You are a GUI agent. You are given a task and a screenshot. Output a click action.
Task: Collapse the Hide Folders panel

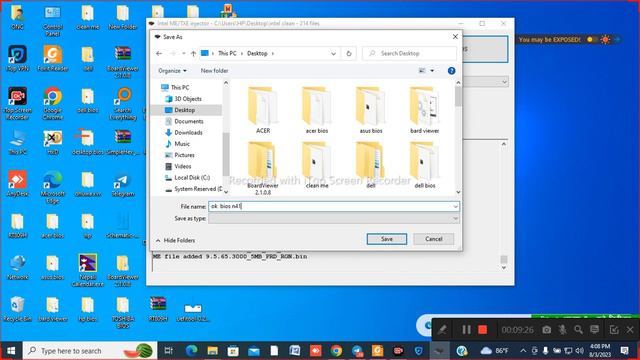coord(175,240)
